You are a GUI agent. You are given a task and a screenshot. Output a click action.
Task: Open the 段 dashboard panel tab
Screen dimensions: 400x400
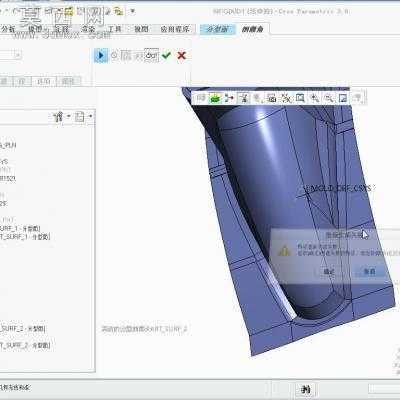tap(22, 81)
